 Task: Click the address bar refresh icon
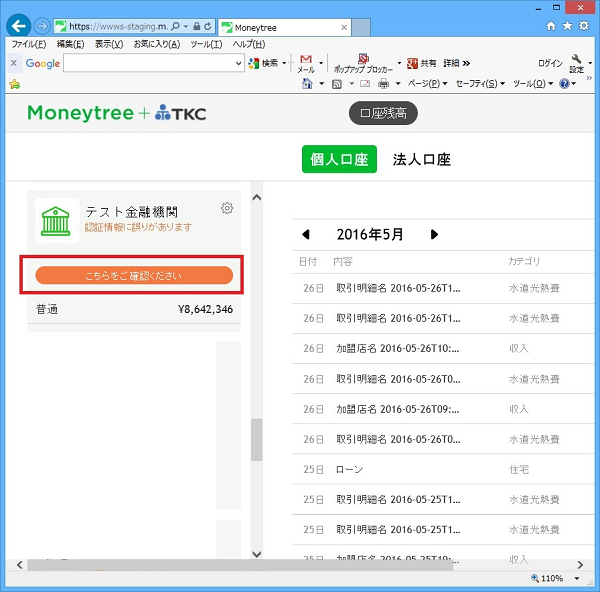[208, 26]
